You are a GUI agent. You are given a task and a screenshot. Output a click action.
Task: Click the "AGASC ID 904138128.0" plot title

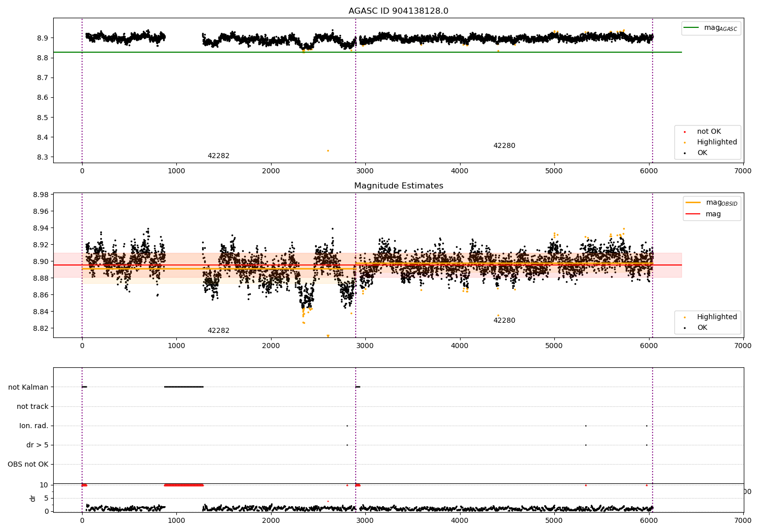pos(398,11)
